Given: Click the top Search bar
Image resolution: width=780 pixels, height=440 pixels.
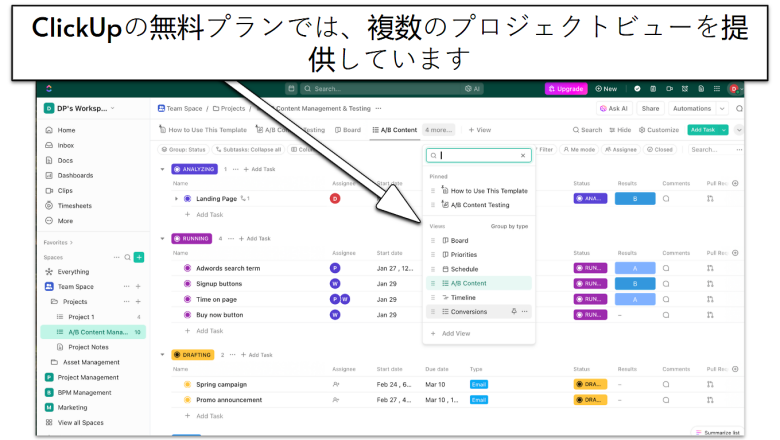Looking at the screenshot, I should point(392,88).
